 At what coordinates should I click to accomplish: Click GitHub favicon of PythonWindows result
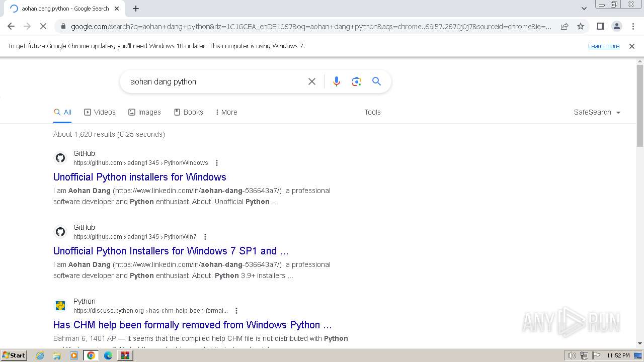60,158
